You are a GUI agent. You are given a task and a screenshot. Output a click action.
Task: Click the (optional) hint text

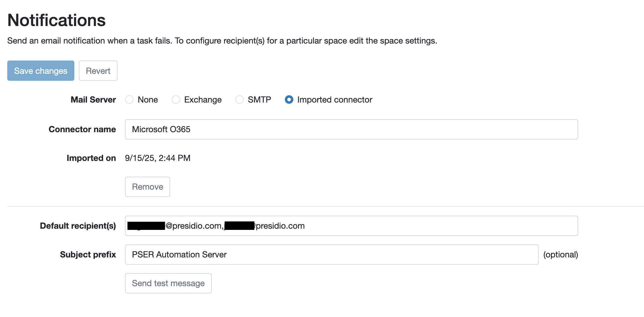560,255
